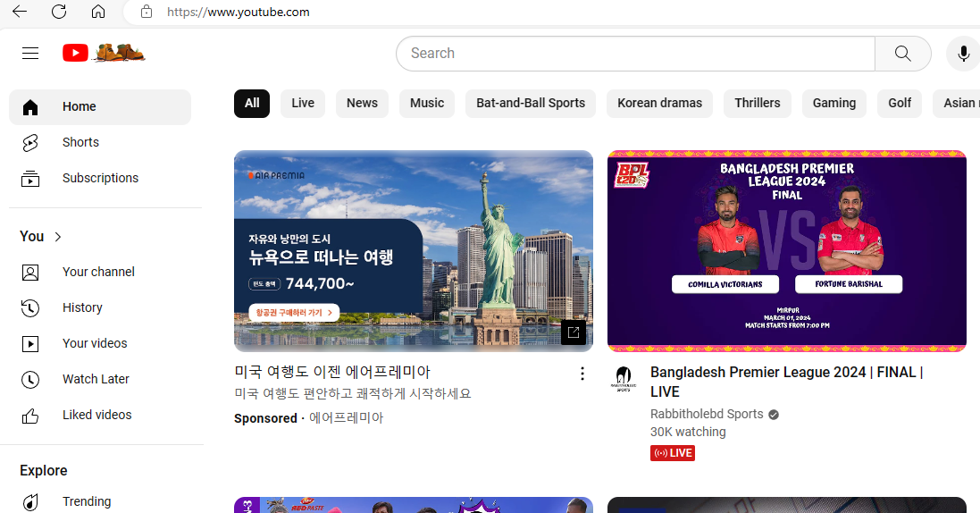Select the address bar URL
Viewport: 980px width, 513px height.
click(239, 12)
